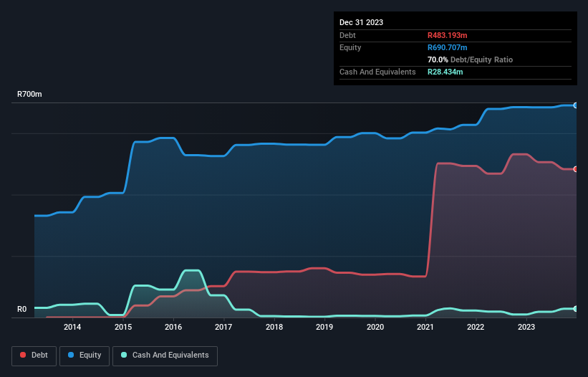The width and height of the screenshot is (588, 377).
Task: Click the 2016 x-axis label
Action: [x=173, y=327]
